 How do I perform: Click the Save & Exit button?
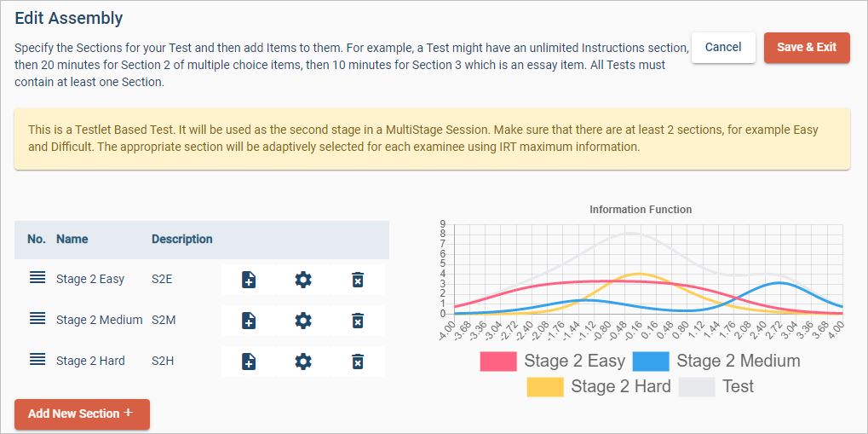coord(806,48)
